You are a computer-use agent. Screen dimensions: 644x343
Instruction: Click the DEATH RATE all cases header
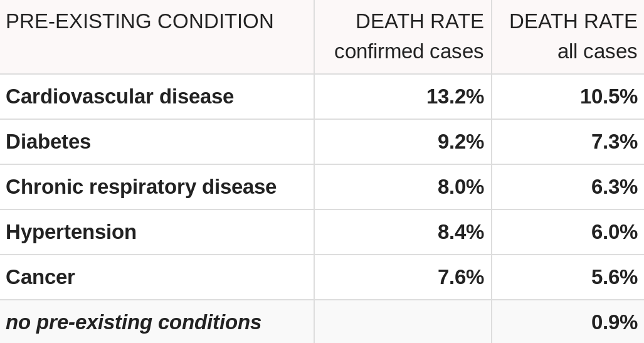573,36
